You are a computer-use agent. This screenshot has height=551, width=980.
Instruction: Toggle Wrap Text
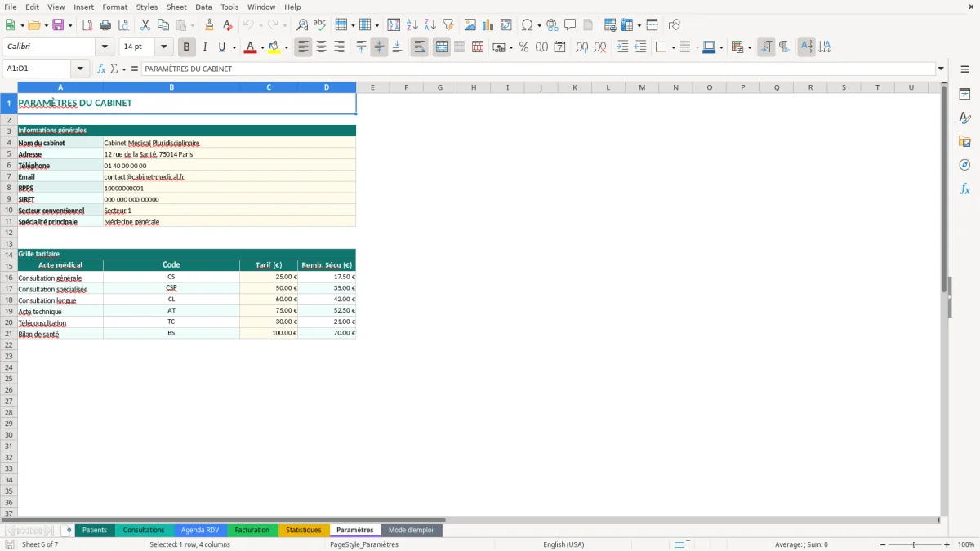click(420, 47)
